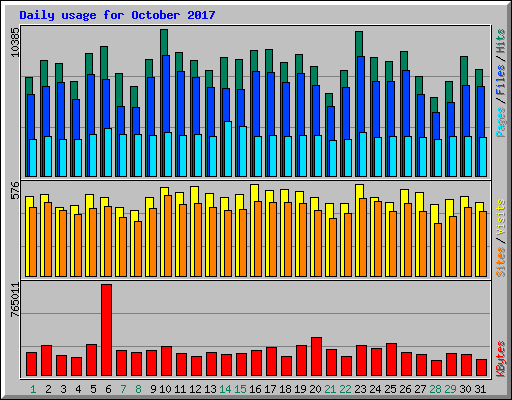
Task: Click the orange sites bar for day 28
Action: (438, 250)
